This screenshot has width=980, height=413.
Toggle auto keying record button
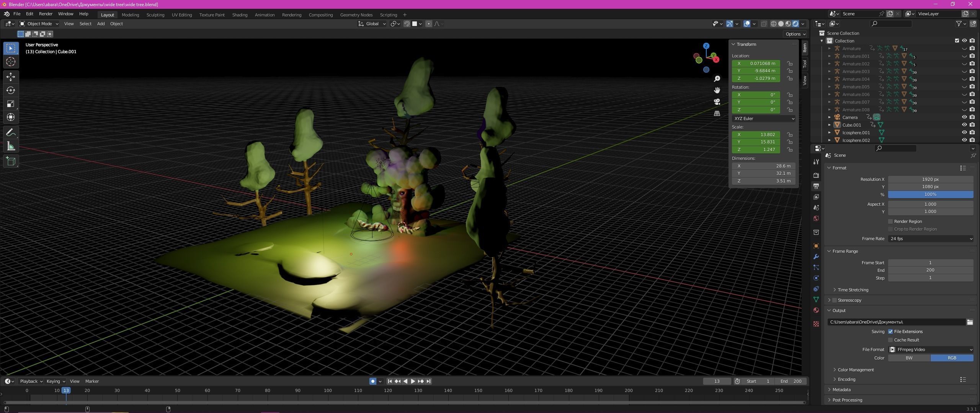[373, 381]
